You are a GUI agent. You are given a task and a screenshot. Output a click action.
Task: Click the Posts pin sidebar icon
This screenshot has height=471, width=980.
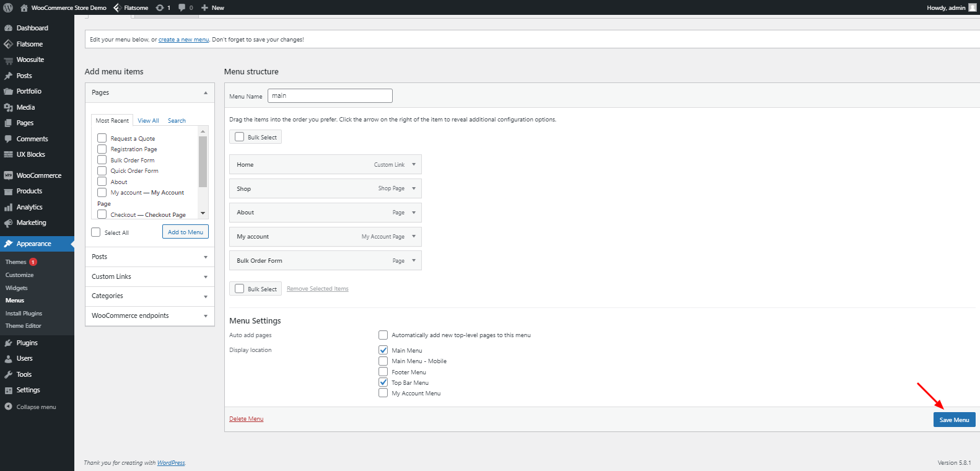8,76
